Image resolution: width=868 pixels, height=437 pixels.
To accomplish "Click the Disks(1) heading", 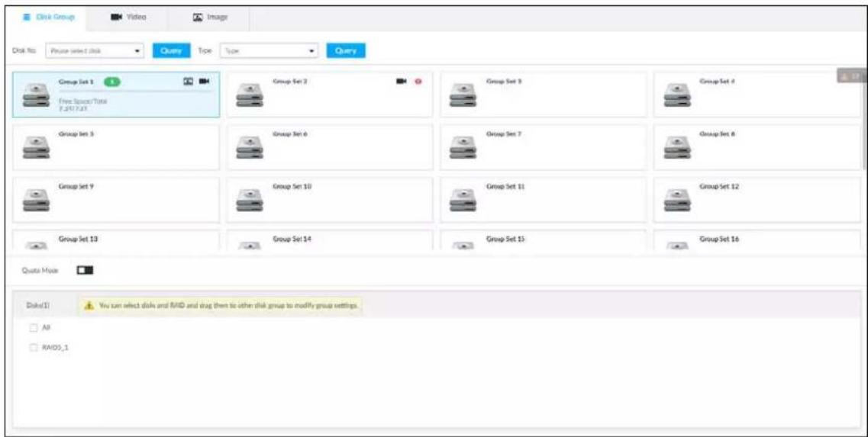I will 38,305.
